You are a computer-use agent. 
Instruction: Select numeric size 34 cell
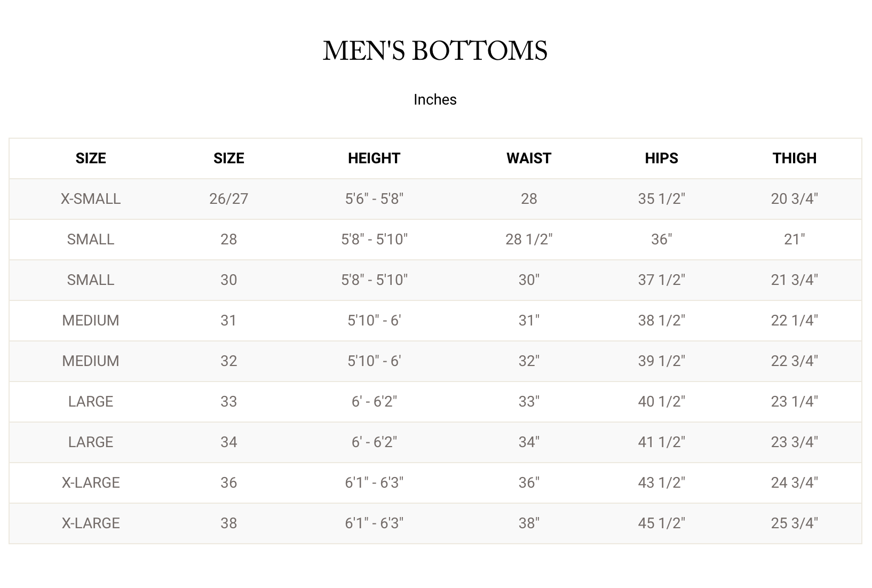point(228,442)
